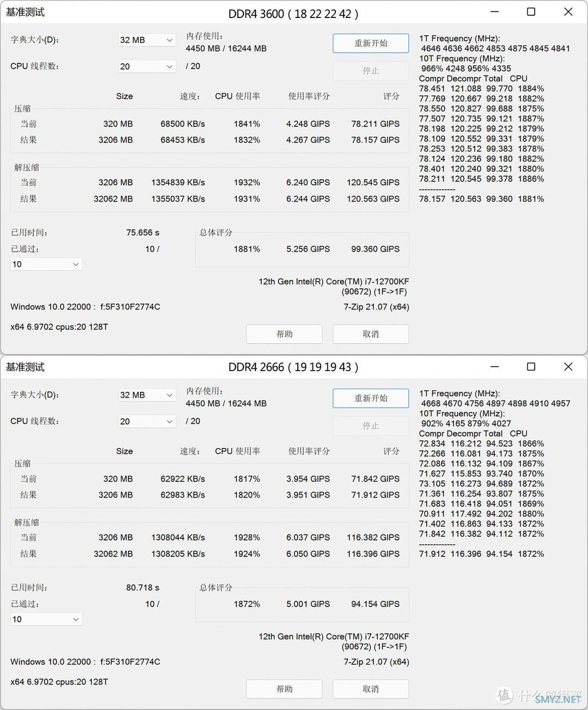Click 10T frequency line 902% 4165 879% 4027
This screenshot has height=710, width=588.
click(x=466, y=423)
